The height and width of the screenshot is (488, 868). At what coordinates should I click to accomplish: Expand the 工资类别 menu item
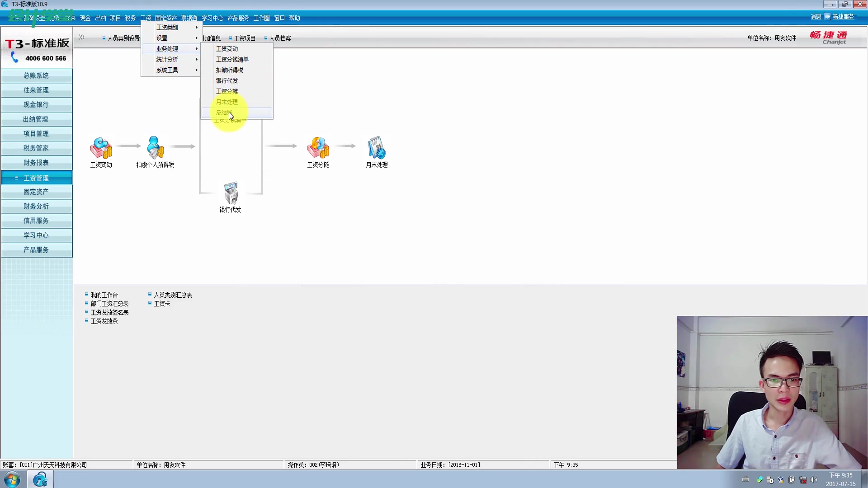coord(167,28)
